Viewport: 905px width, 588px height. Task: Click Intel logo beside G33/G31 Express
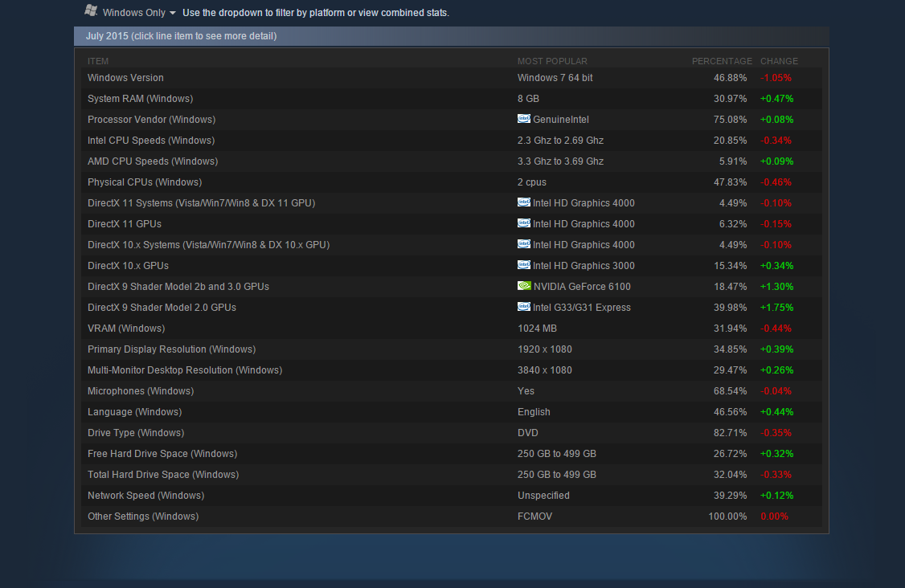pyautogui.click(x=523, y=306)
